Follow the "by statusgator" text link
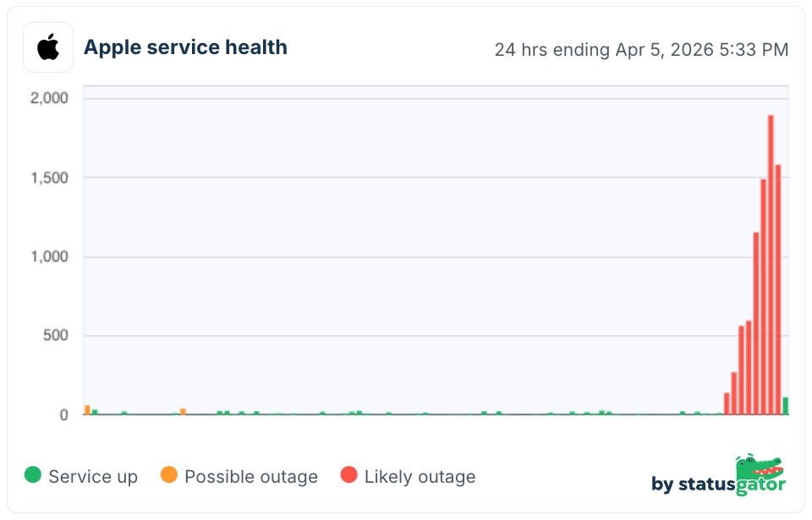Viewport: 812px width, 520px height. click(718, 484)
